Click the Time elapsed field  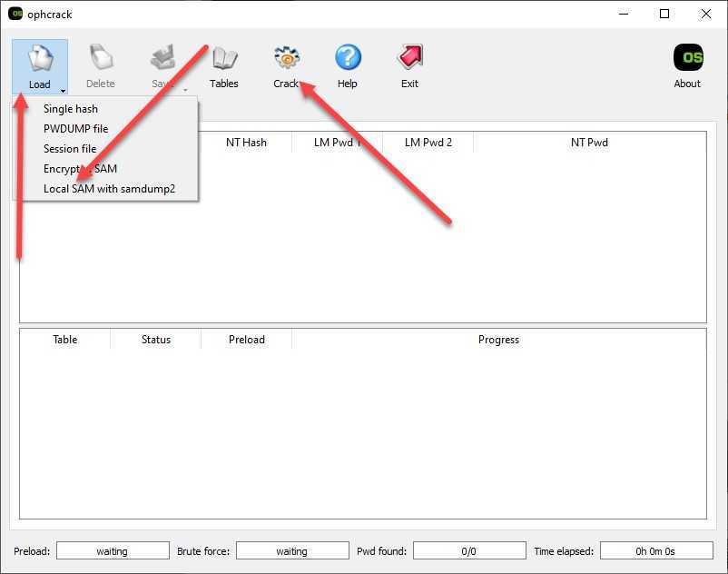pos(656,550)
